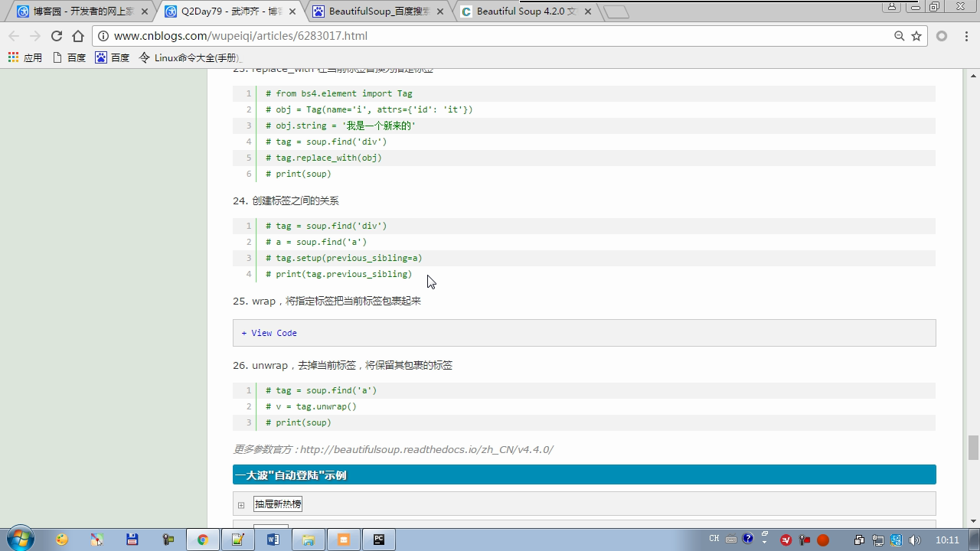Open the Apps shortcut in bookmarks bar
This screenshot has height=551, width=980.
coord(25,57)
